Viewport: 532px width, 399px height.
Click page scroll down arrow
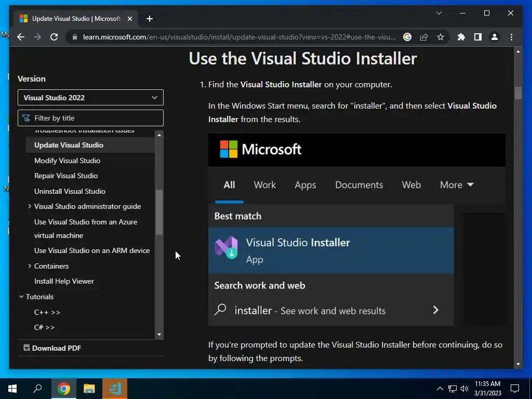click(x=518, y=364)
